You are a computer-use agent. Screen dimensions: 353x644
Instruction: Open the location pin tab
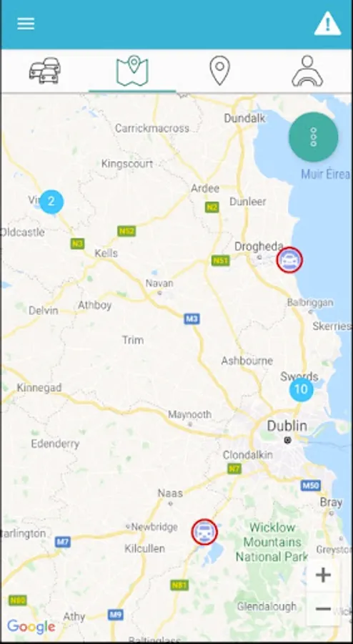point(220,71)
